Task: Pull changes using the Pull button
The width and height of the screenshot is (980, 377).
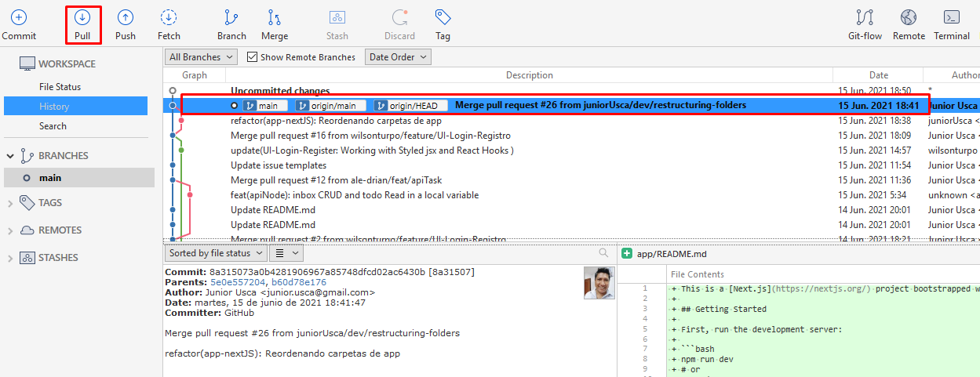Action: click(82, 25)
